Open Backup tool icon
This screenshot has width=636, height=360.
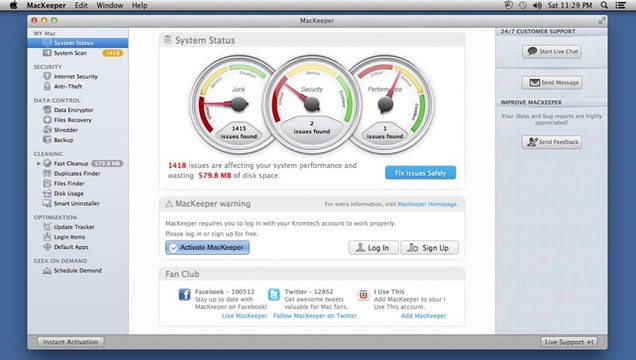47,140
